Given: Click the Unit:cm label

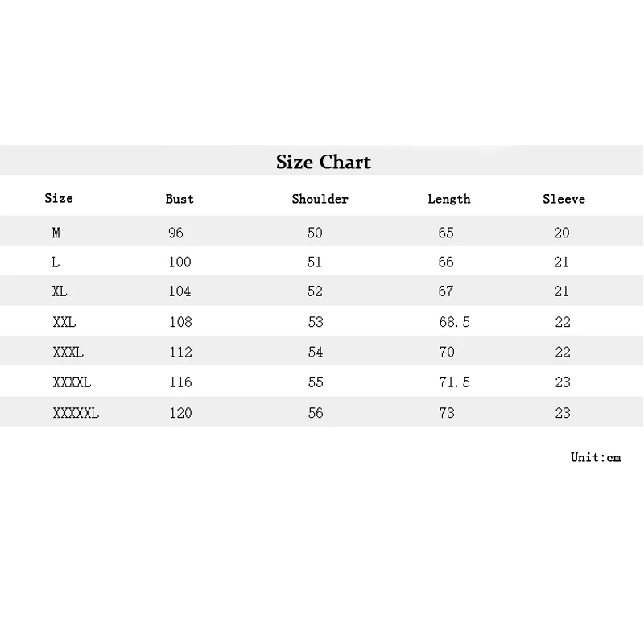Looking at the screenshot, I should [x=596, y=457].
